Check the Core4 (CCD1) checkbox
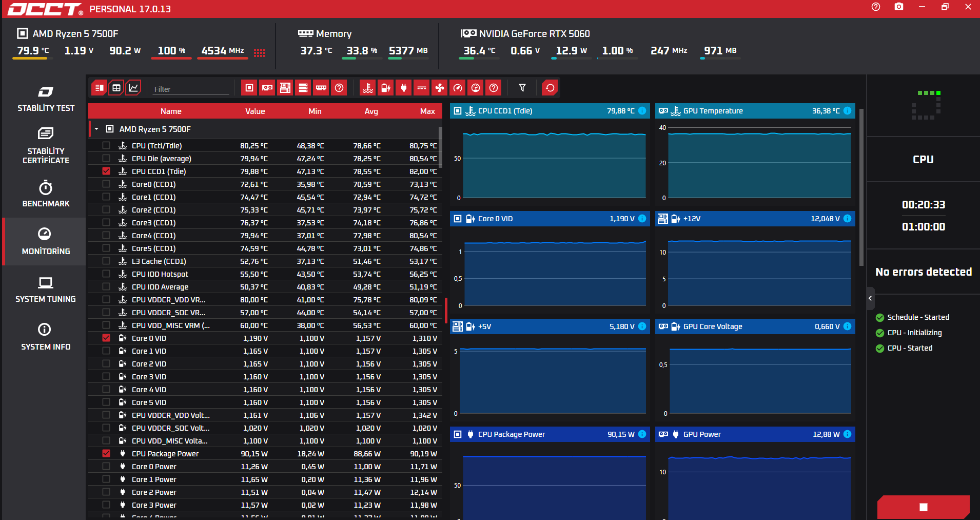Viewport: 980px width, 520px height. [106, 235]
